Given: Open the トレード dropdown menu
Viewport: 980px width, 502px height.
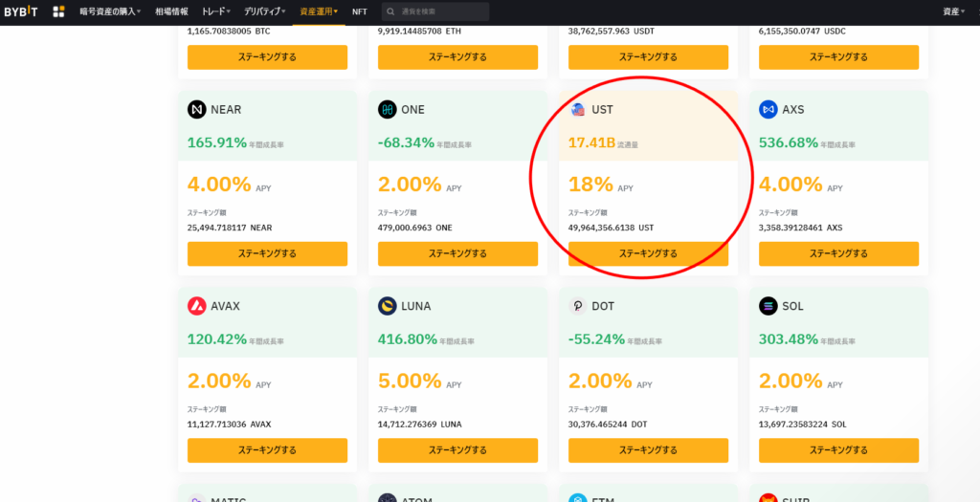Looking at the screenshot, I should point(216,11).
